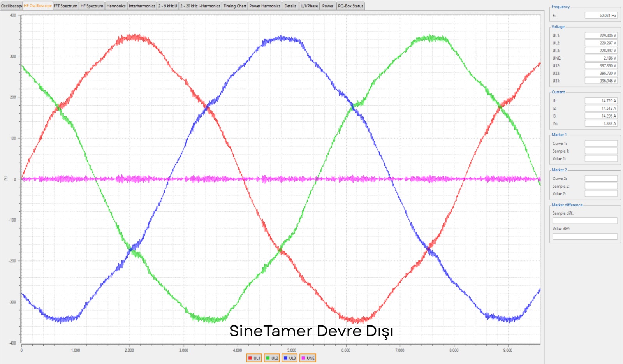Go to the Timing Chart tab
The height and width of the screenshot is (364, 623).
tap(234, 6)
